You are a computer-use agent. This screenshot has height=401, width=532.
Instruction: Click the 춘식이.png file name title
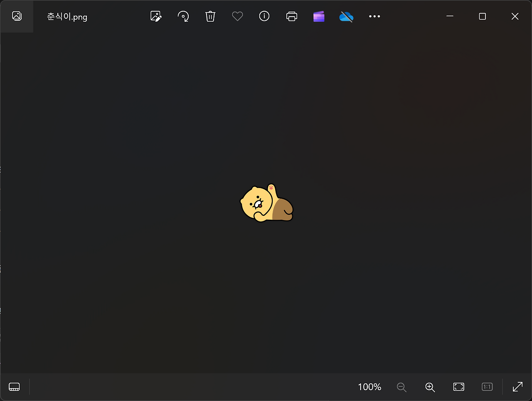[67, 17]
